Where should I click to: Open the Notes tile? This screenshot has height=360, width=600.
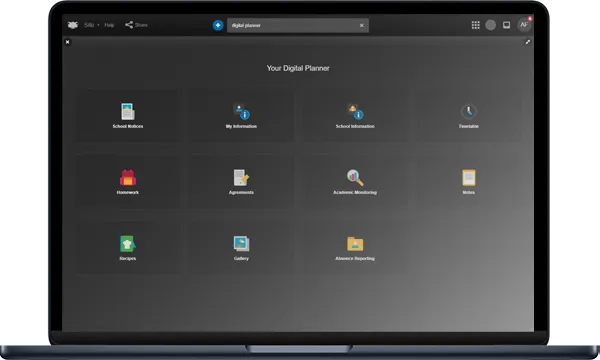(x=468, y=182)
